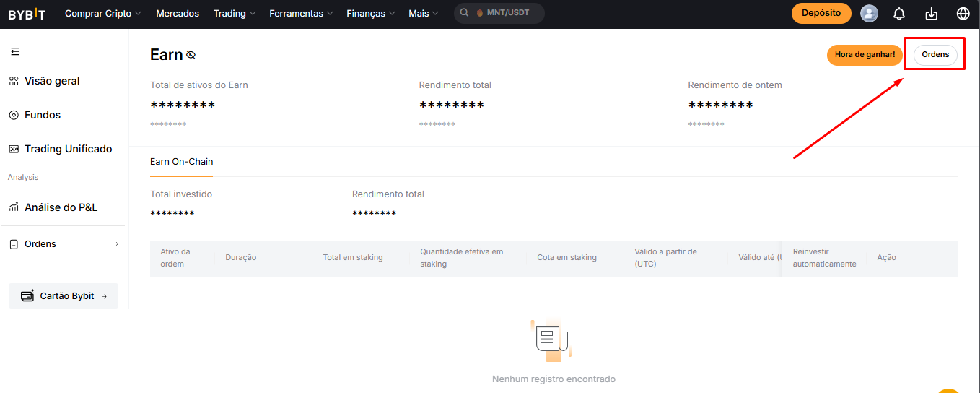Click the Earn page heading
Screen dimensions: 980x393
click(167, 55)
